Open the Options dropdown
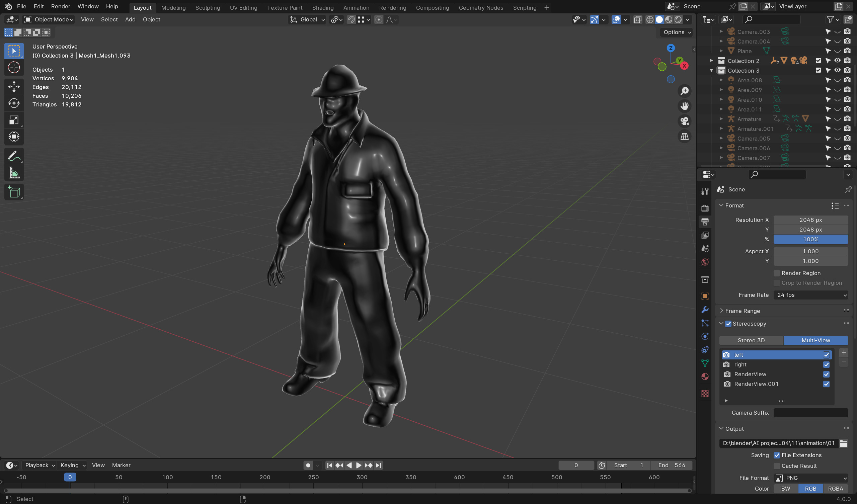Image resolution: width=857 pixels, height=504 pixels. click(x=677, y=32)
